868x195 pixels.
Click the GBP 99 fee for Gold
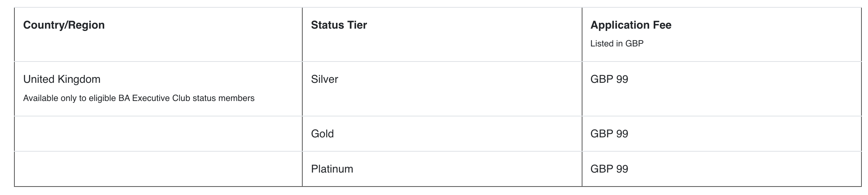(609, 134)
